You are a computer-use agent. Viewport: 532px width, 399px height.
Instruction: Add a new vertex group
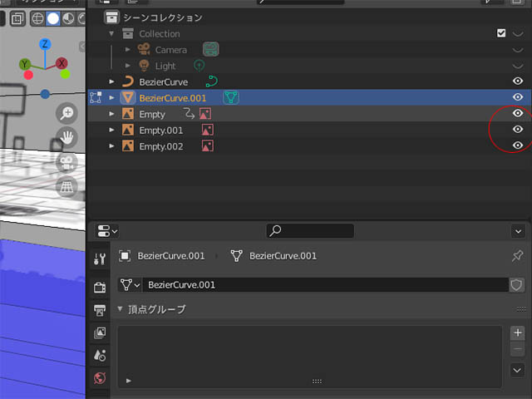[517, 332]
